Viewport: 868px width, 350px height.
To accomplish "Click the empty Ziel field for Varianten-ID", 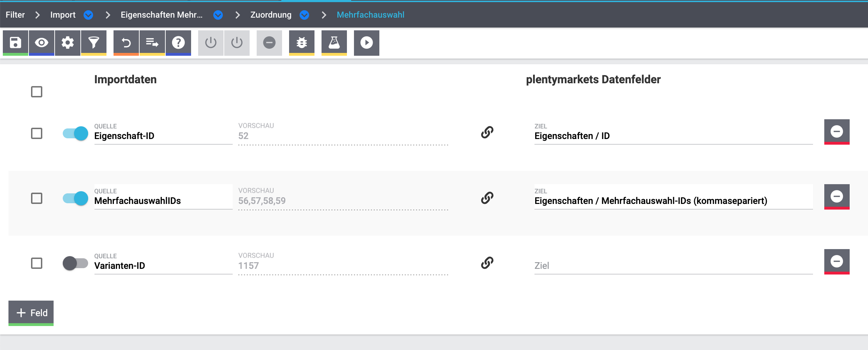I will click(673, 266).
